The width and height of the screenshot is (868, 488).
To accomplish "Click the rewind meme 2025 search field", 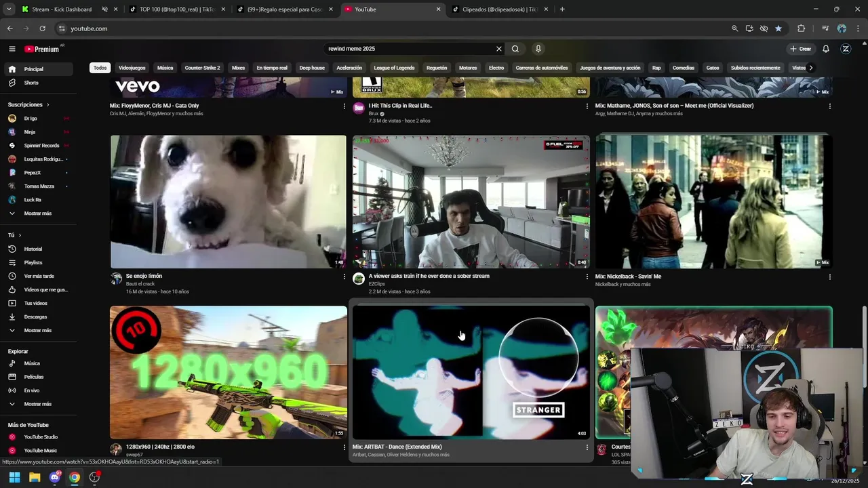I will (x=410, y=49).
